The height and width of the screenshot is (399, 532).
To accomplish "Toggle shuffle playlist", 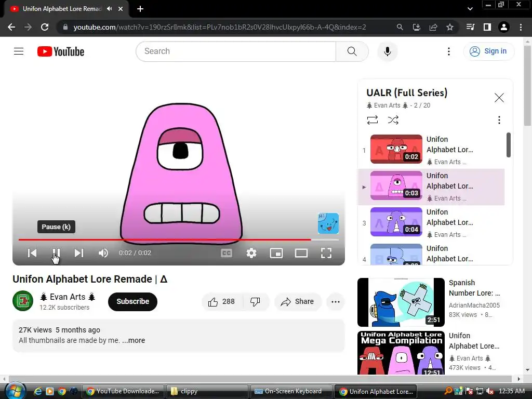I will pos(393,120).
